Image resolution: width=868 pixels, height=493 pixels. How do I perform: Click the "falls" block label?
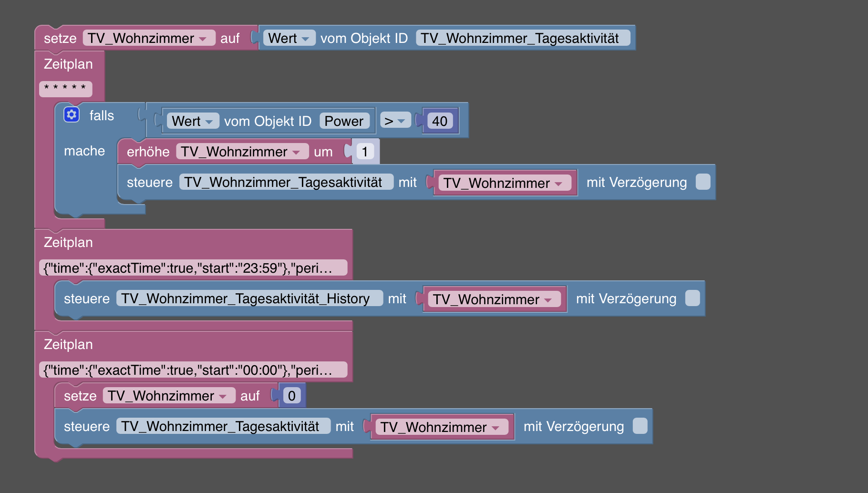pos(102,115)
